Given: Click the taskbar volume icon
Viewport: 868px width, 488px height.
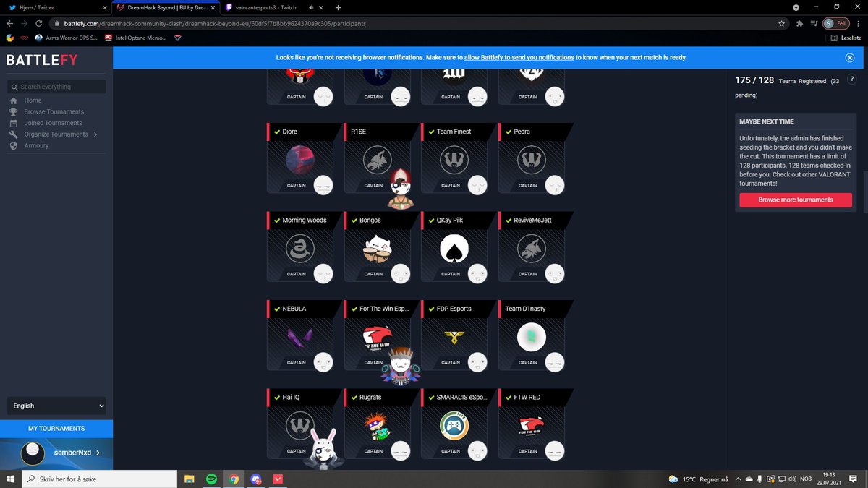Looking at the screenshot, I should click(793, 479).
